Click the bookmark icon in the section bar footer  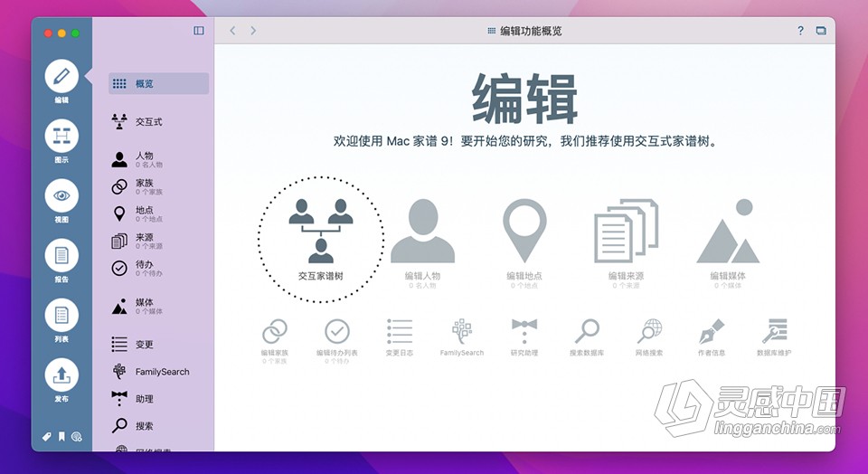(61, 437)
